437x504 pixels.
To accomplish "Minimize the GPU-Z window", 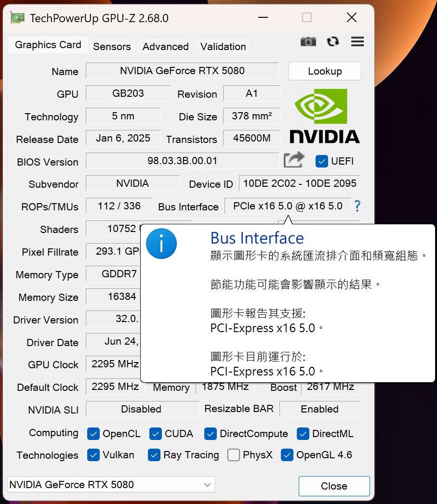I will [x=263, y=17].
